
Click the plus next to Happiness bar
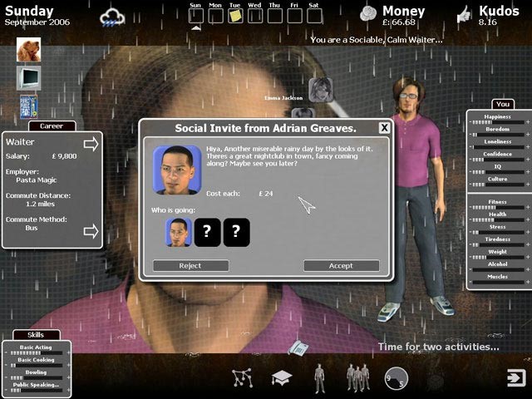coord(528,122)
